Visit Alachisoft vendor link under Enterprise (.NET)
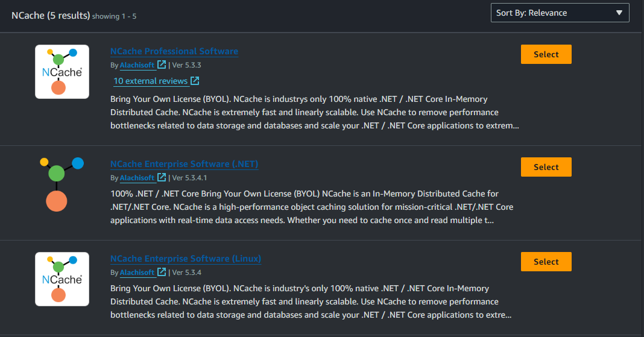Viewport: 644px width, 337px height. coord(137,178)
